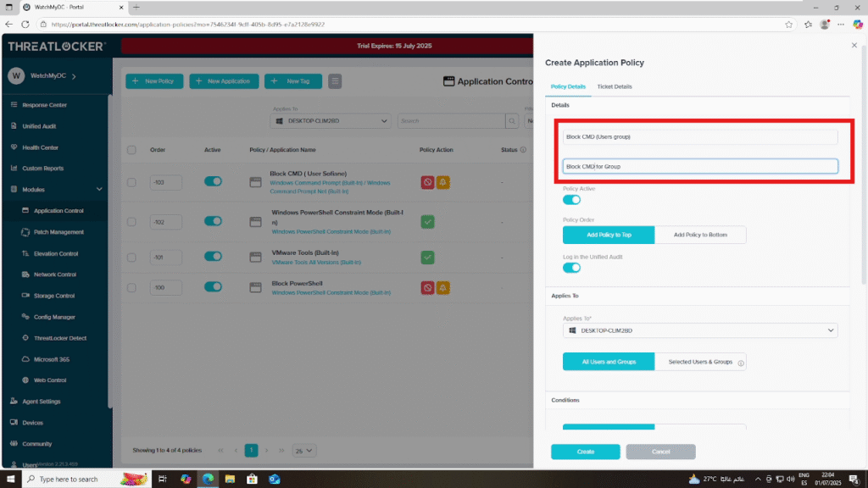
Task: Click info icon next to Selected Users & Groups
Action: pyautogui.click(x=741, y=363)
